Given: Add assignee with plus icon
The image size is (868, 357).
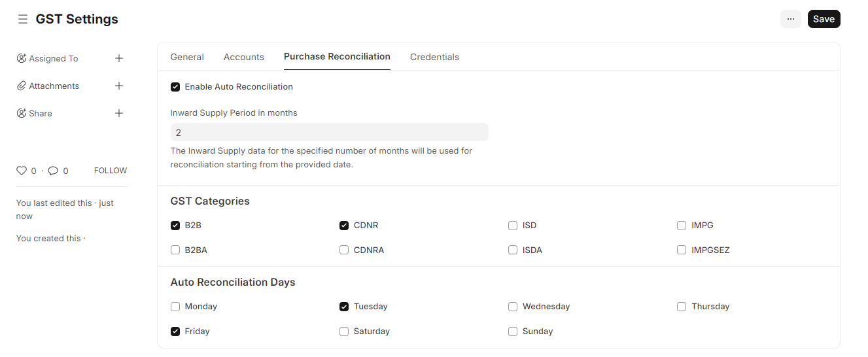Looking at the screenshot, I should coord(119,58).
